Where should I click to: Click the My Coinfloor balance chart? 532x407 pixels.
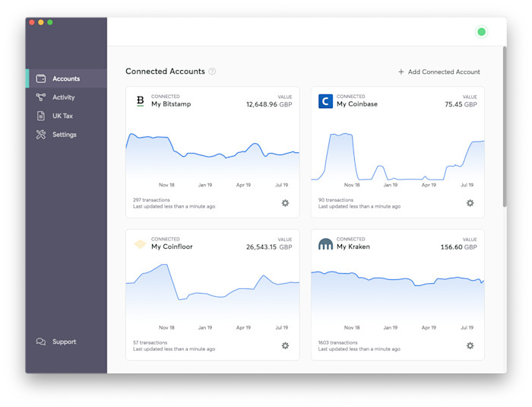213,293
